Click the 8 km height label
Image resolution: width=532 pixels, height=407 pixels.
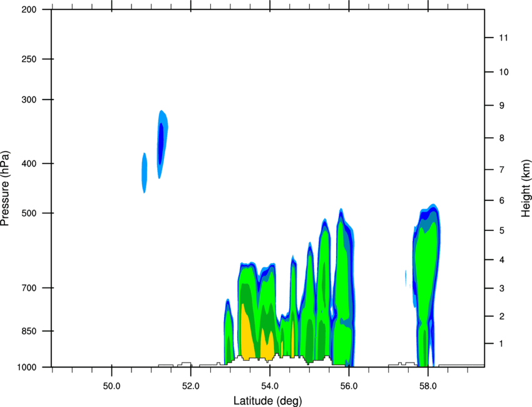(x=502, y=138)
